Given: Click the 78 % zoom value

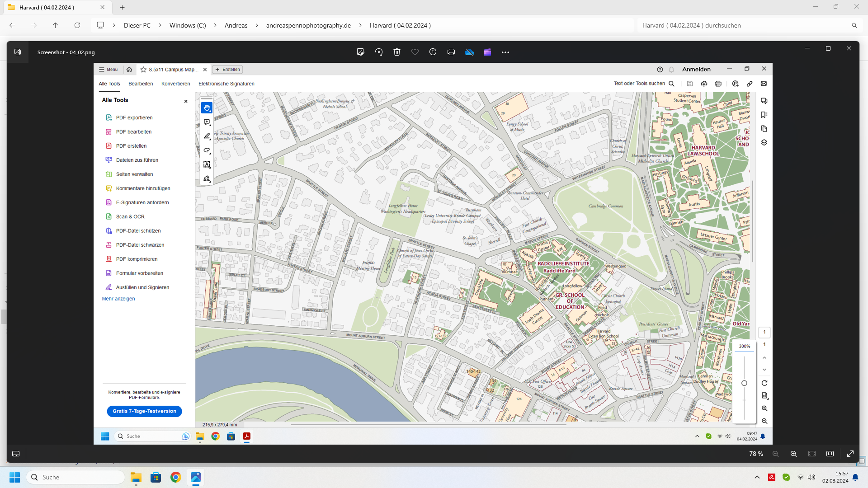Looking at the screenshot, I should click(756, 454).
